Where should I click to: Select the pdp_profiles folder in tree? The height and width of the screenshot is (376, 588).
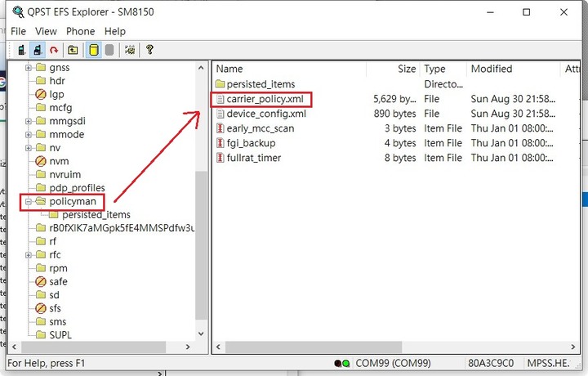click(x=77, y=188)
